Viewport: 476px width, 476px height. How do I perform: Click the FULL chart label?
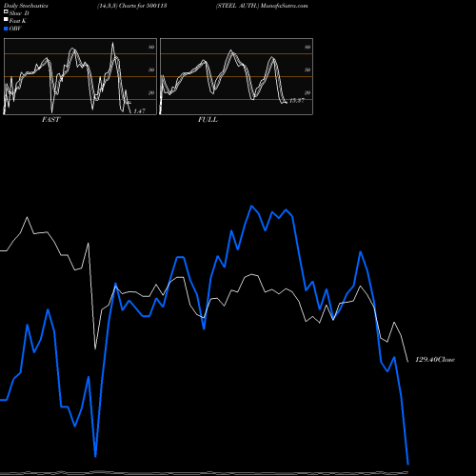pyautogui.click(x=208, y=120)
